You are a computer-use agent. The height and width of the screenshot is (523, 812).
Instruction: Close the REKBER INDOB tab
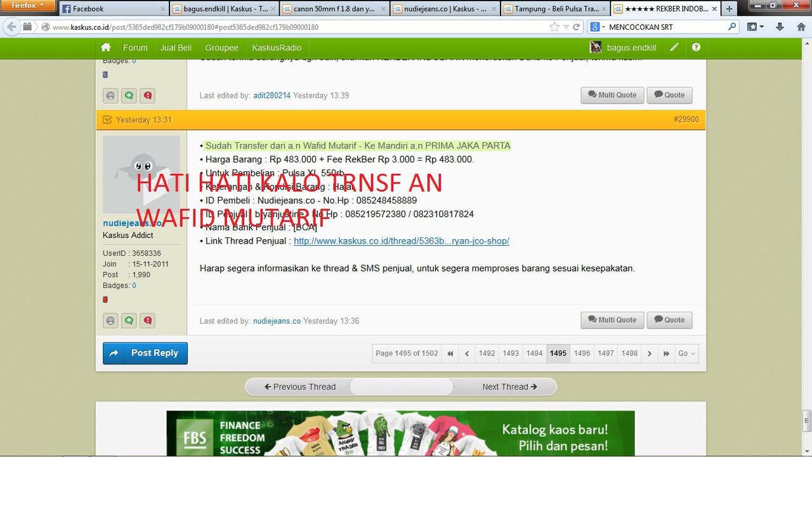[x=714, y=9]
